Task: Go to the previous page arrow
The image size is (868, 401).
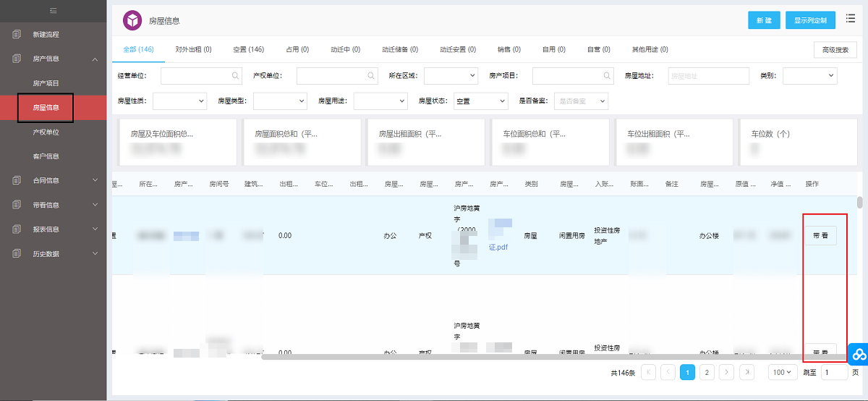Action: (668, 372)
